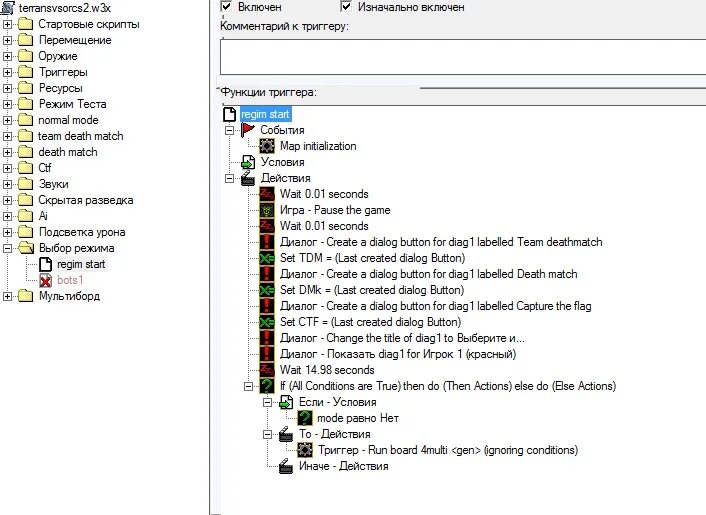Click the question icon beside mode равно Нет
706x515 pixels.
[305, 418]
